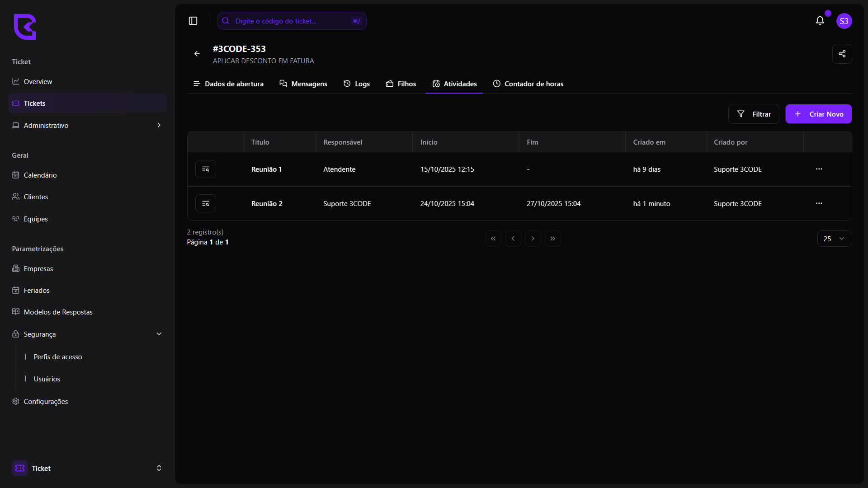The width and height of the screenshot is (868, 488).
Task: Click the ticket code search field
Action: click(x=292, y=21)
